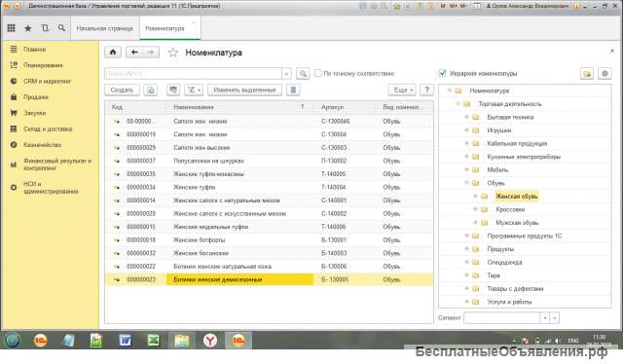Toggle По точному соответствию checkbox
623x364 pixels.
tap(318, 73)
